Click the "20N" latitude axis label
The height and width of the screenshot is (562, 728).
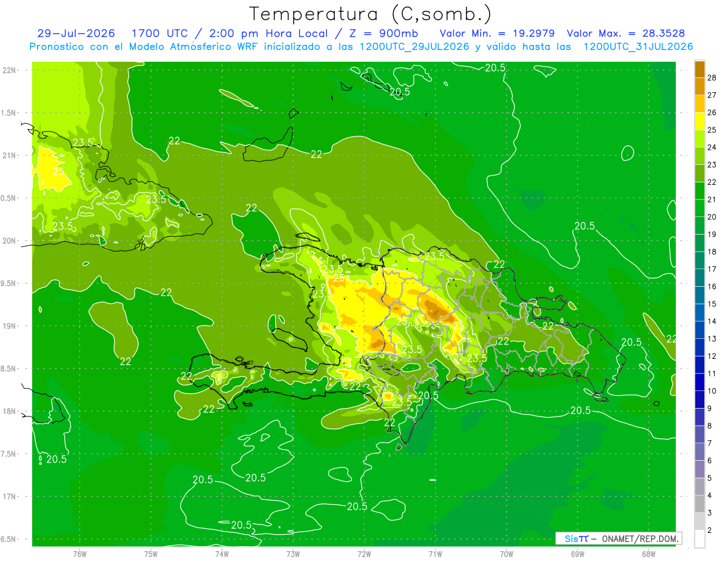pyautogui.click(x=9, y=241)
